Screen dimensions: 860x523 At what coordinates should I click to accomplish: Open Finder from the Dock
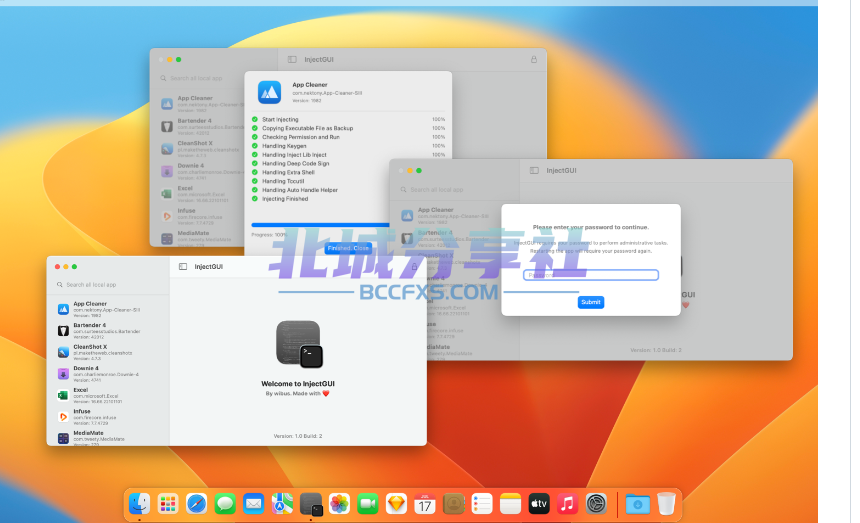tap(139, 503)
